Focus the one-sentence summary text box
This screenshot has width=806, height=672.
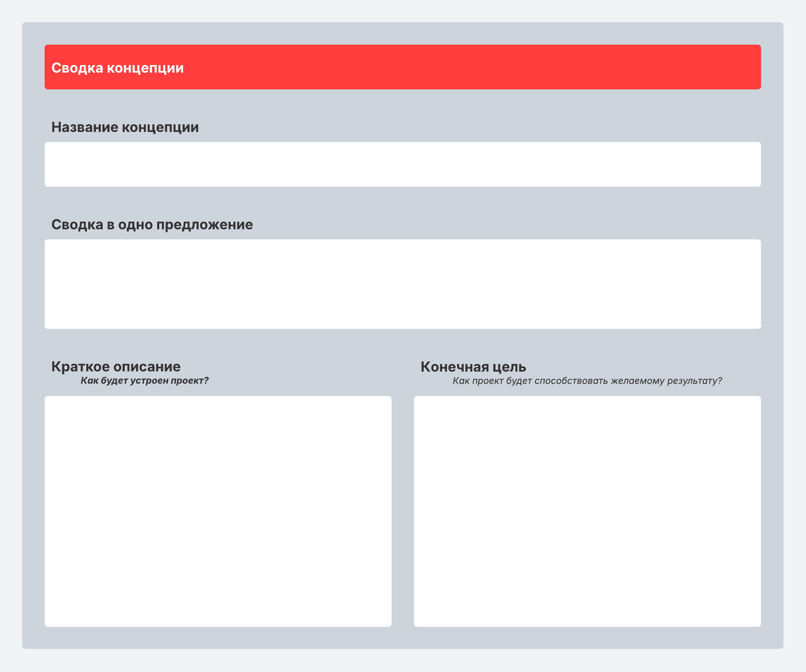click(x=403, y=284)
